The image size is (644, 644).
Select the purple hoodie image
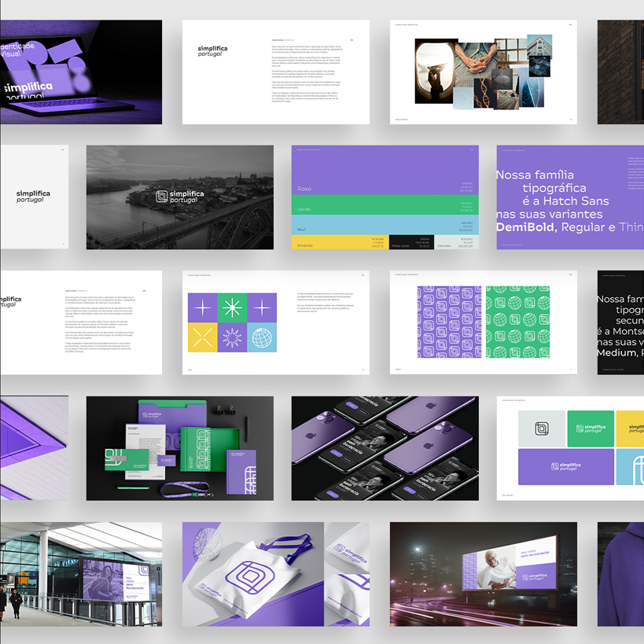tap(620, 574)
